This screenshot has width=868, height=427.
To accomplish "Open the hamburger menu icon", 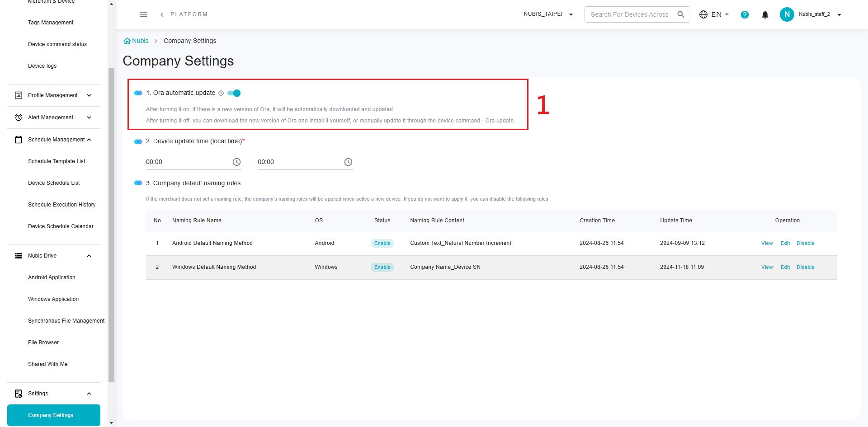I will [x=143, y=14].
